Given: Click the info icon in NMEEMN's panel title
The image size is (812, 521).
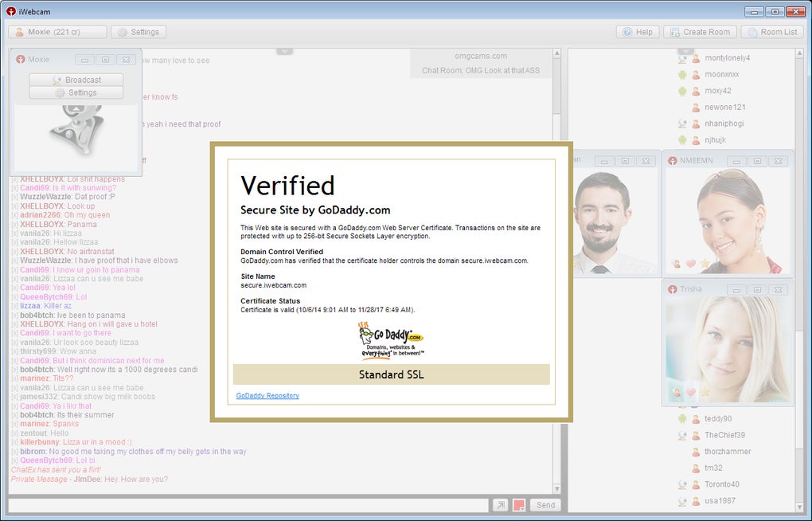Looking at the screenshot, I should [672, 161].
